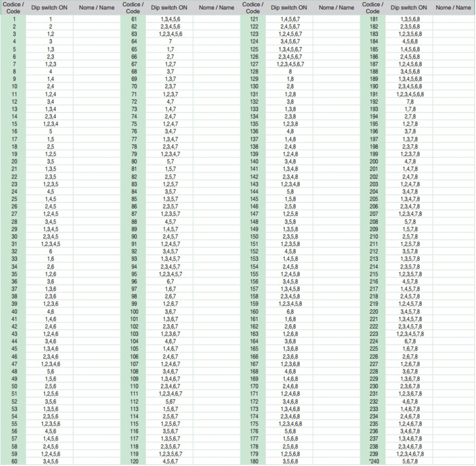Click Dip switch ON header above code 121
Image resolution: width=476 pixels, height=466 pixels.
[x=289, y=7]
